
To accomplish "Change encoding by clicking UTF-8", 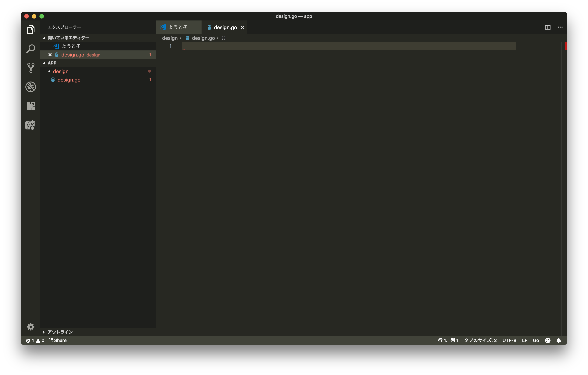I will click(x=509, y=340).
